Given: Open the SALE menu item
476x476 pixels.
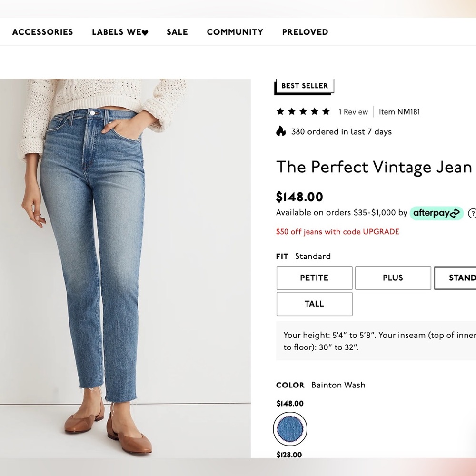Looking at the screenshot, I should [x=177, y=32].
